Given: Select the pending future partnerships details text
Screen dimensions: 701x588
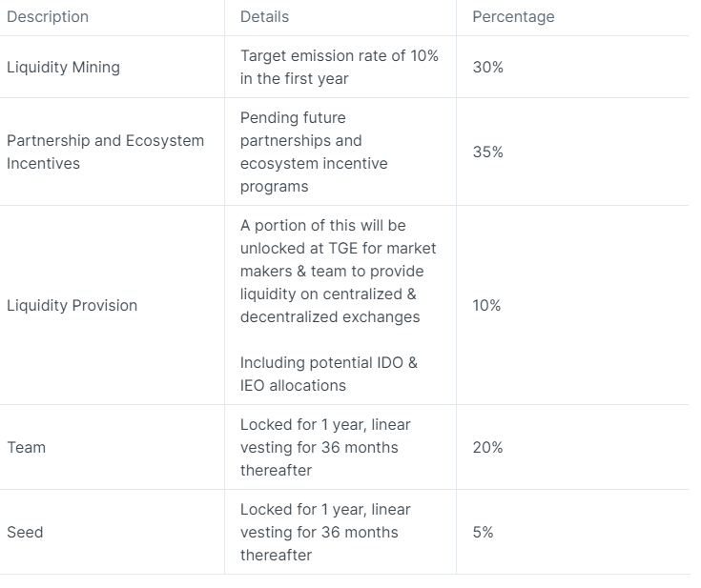Looking at the screenshot, I should [x=314, y=152].
